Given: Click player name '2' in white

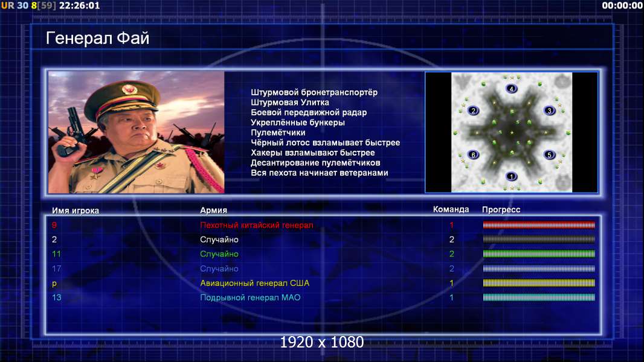Looking at the screenshot, I should (x=54, y=240).
